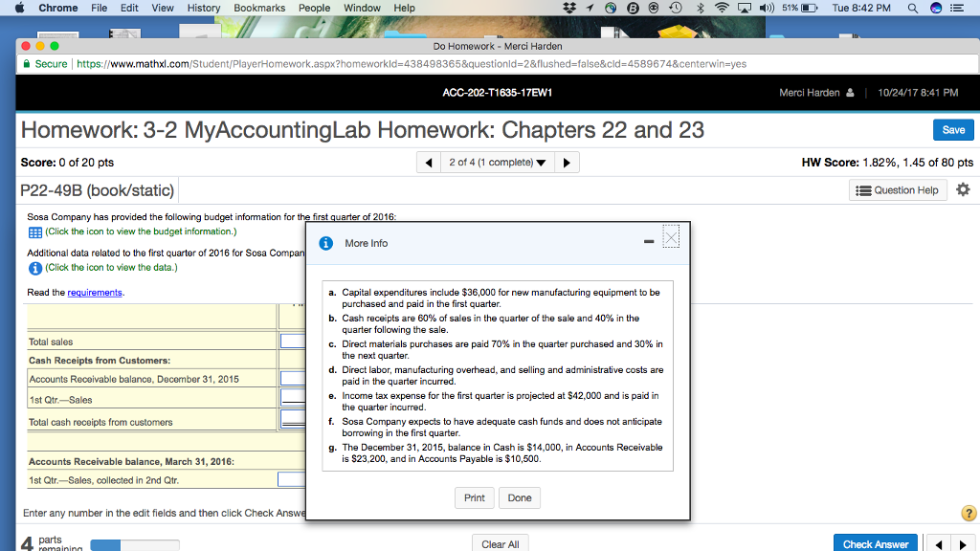The width and height of the screenshot is (980, 551).
Task: Click the 1st Qtr. Sales collected in 2nd Qtr. field
Action: pyautogui.click(x=291, y=480)
